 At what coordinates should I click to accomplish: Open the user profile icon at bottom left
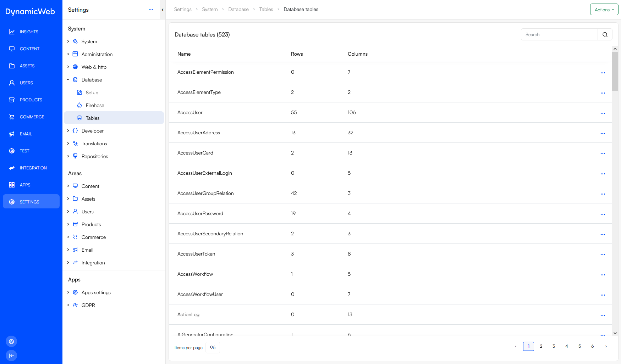(x=11, y=341)
